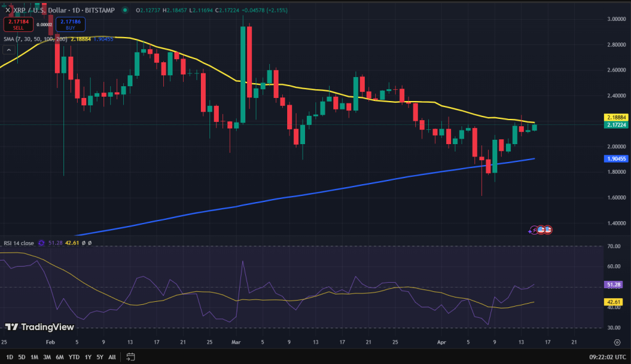Click the yellow 42.61 RSI axis label
Screen dimensions: 631x364
pyautogui.click(x=614, y=302)
